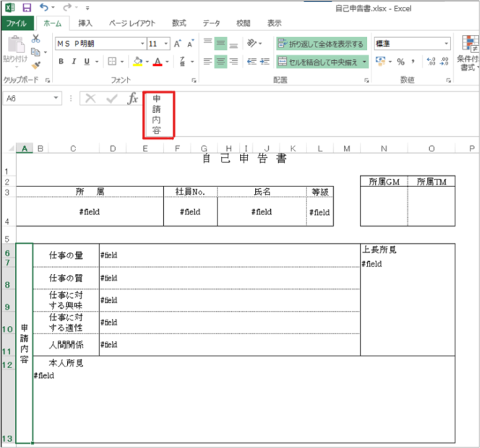Switch to the ホーム tab
The image size is (480, 448).
tap(53, 23)
